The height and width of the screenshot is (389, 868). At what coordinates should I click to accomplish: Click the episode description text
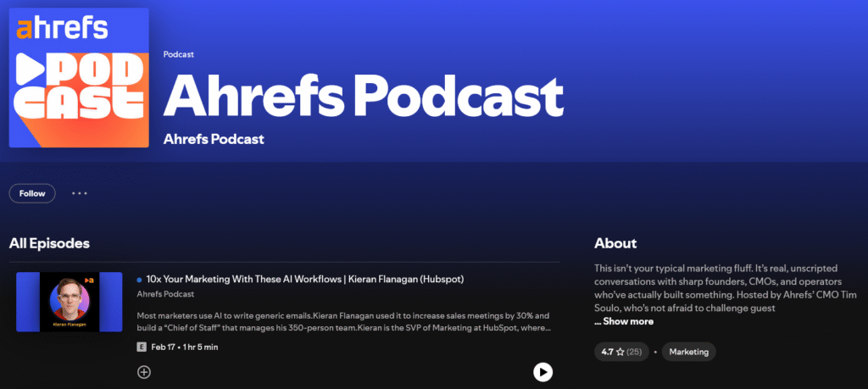(x=343, y=321)
